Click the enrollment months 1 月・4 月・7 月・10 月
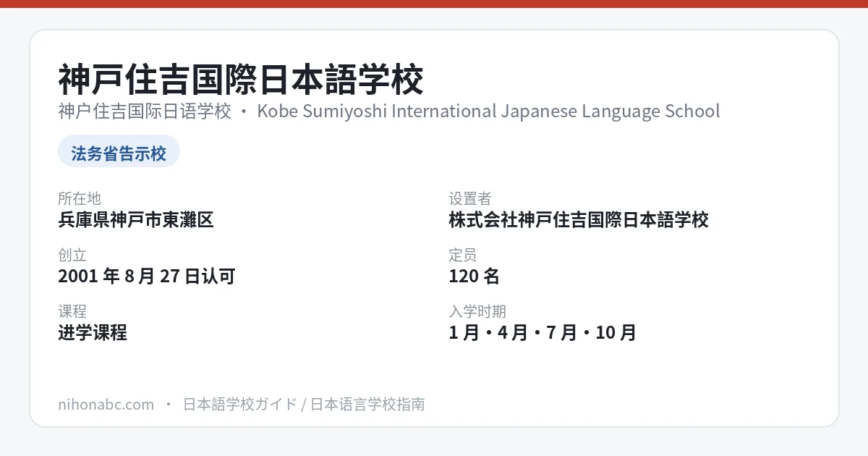The height and width of the screenshot is (456, 868). coord(542,332)
